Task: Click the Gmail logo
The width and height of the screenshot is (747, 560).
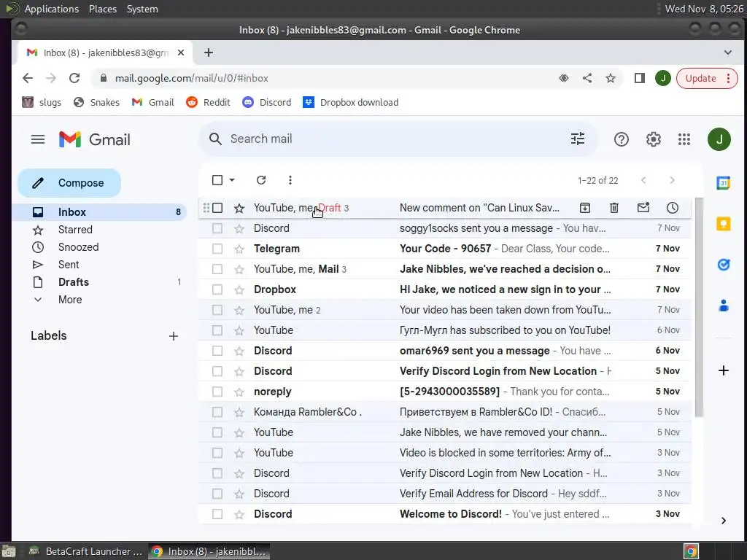Action: 95,139
